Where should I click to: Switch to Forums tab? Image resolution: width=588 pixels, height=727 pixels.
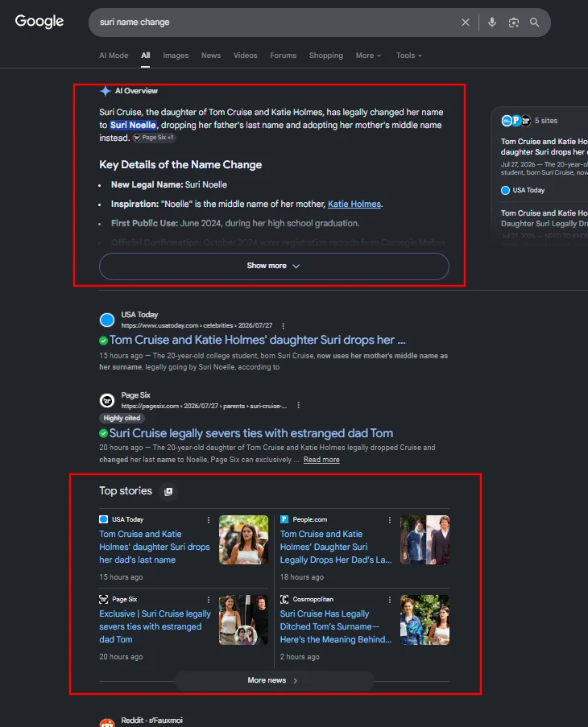284,56
